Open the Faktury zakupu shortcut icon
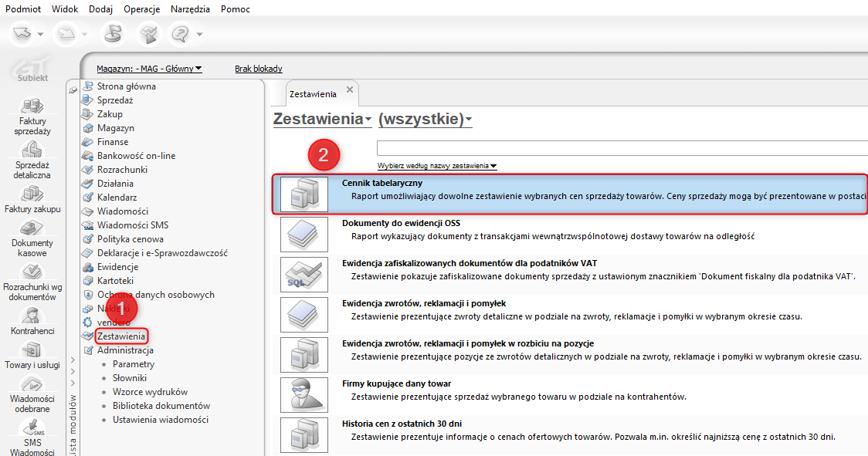The height and width of the screenshot is (456, 868). [32, 194]
